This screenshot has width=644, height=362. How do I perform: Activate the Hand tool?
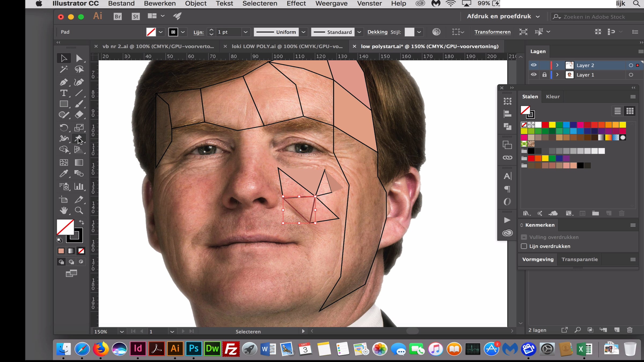(x=64, y=210)
